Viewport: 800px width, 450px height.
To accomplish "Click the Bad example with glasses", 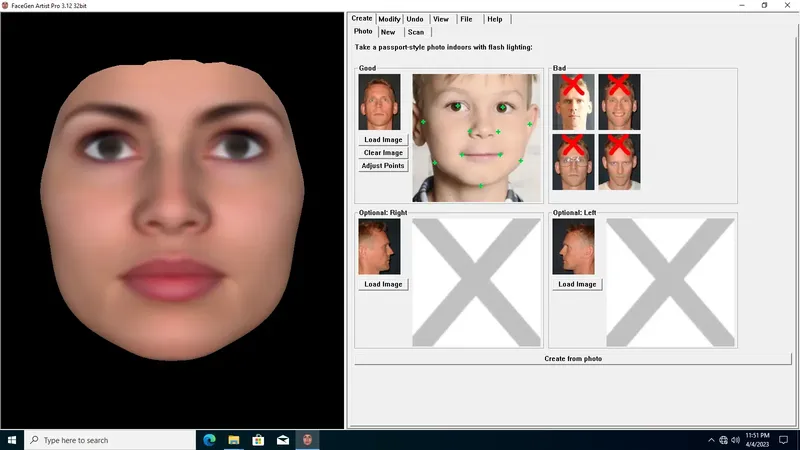I will coord(573,162).
